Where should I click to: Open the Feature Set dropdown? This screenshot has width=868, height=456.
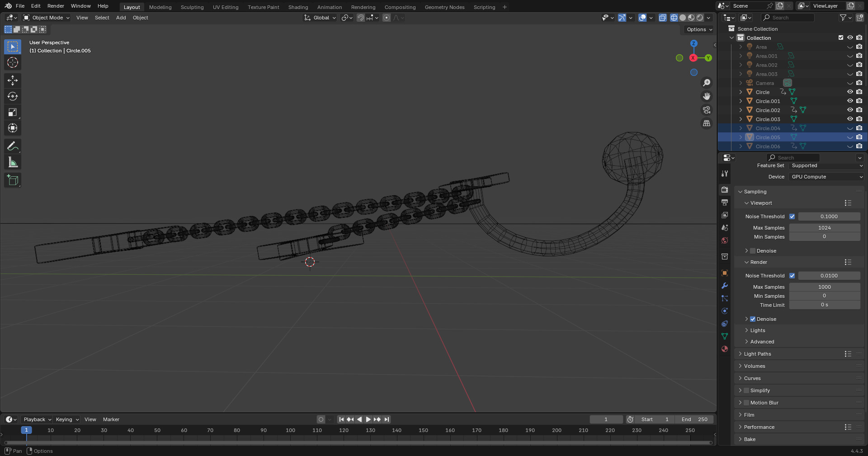click(826, 165)
